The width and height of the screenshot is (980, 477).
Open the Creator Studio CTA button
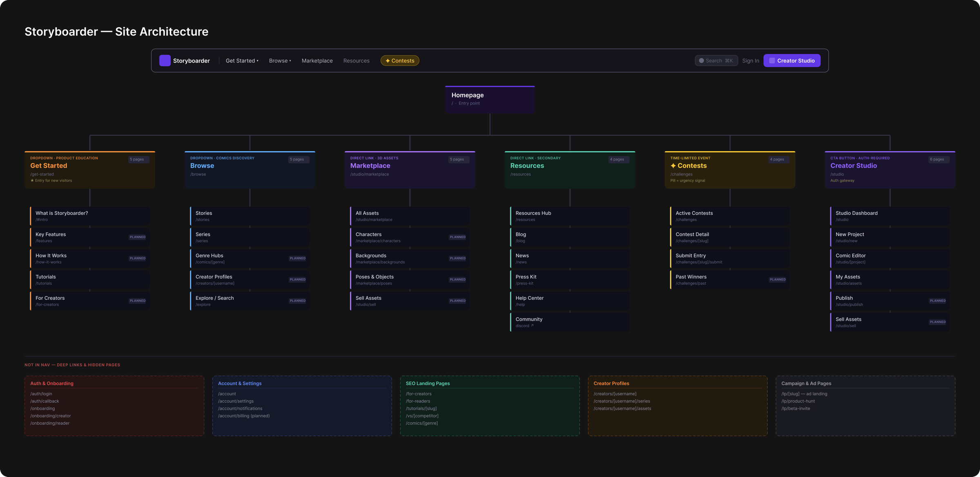tap(792, 60)
